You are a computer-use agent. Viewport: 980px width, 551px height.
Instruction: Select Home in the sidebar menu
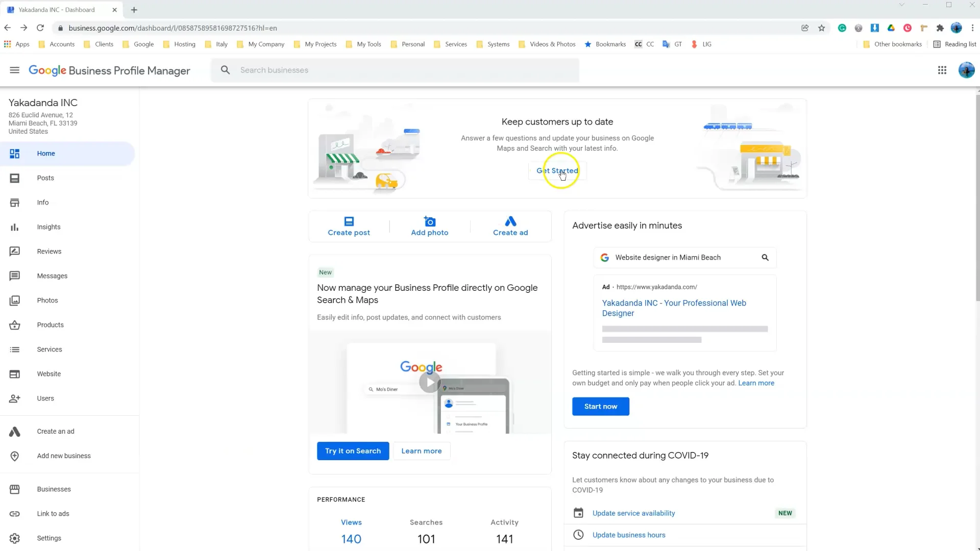45,153
